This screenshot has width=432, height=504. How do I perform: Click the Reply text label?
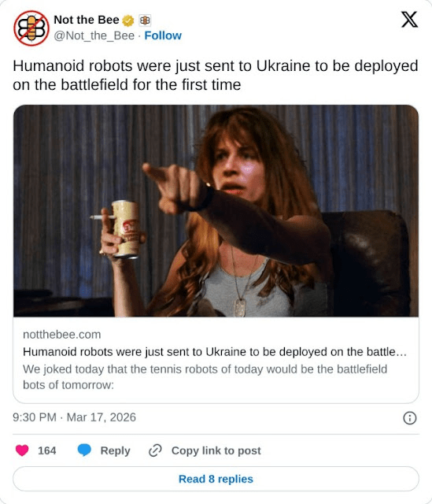pos(116,450)
